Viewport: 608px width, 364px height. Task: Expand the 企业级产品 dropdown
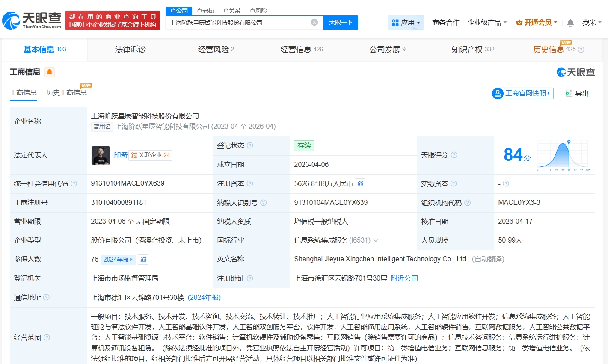487,22
